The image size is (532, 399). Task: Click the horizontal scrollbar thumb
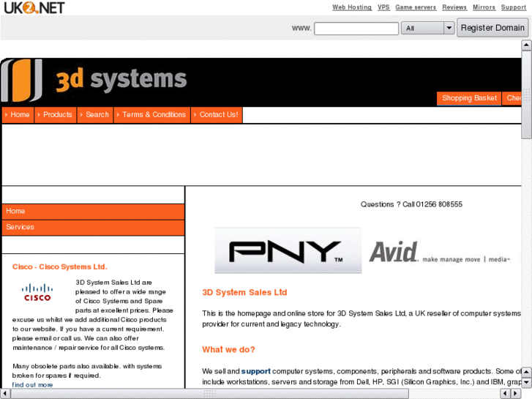210,394
